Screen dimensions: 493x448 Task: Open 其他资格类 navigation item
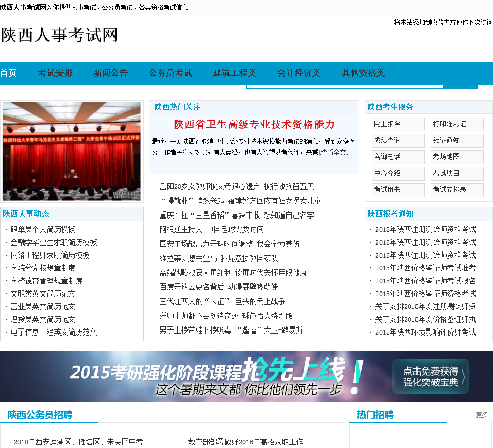pyautogui.click(x=363, y=73)
